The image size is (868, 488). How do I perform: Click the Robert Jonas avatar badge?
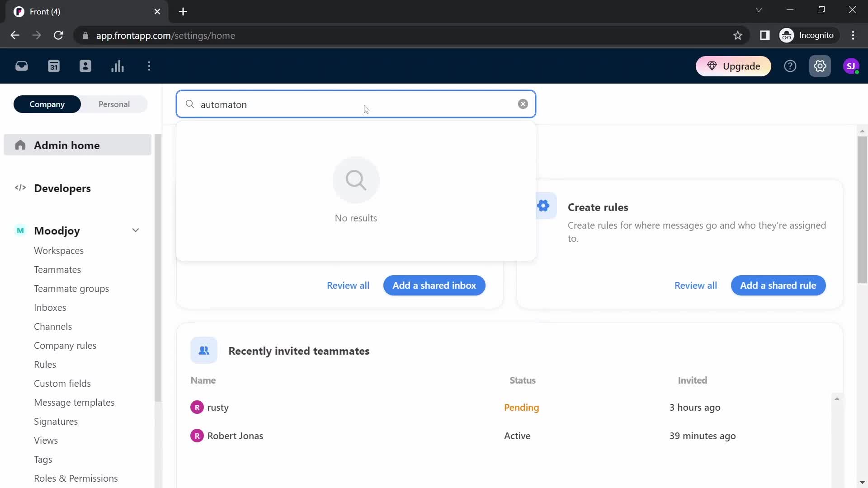click(197, 436)
